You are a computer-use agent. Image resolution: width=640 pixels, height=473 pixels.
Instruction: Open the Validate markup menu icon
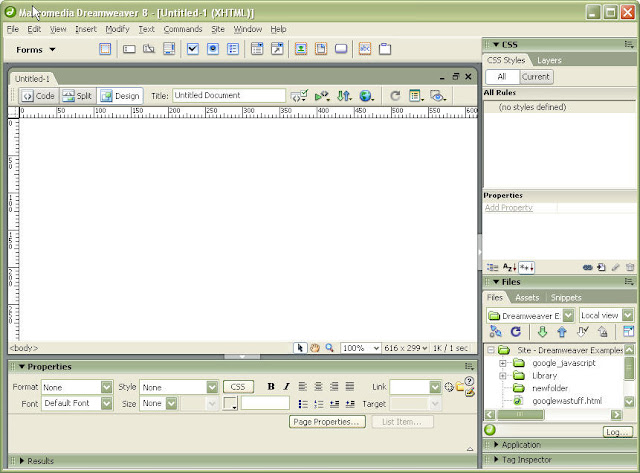(x=299, y=96)
